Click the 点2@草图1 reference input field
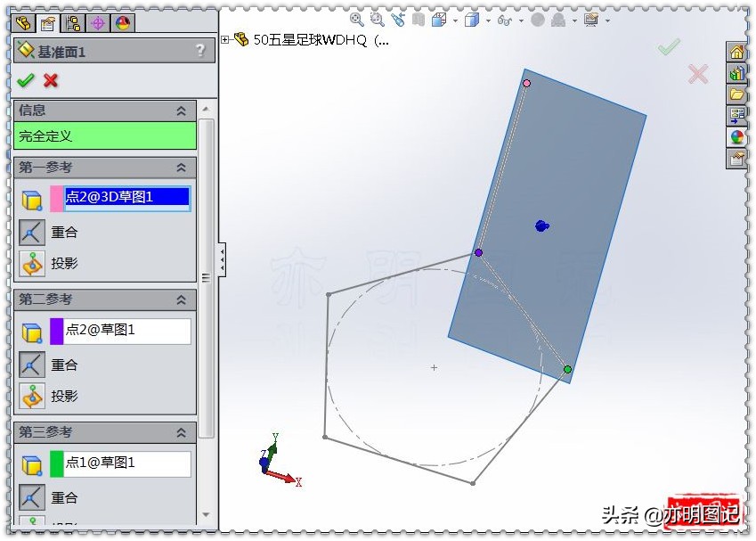Viewport: 756px width, 541px height. tap(125, 331)
